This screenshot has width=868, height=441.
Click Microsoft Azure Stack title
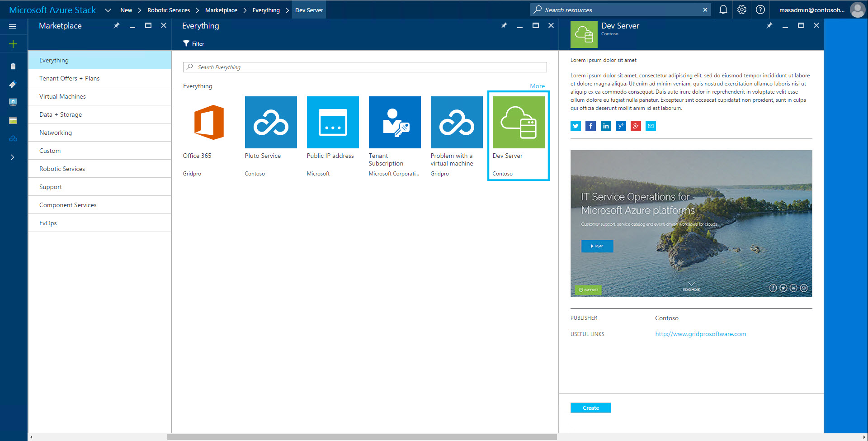[x=52, y=10]
